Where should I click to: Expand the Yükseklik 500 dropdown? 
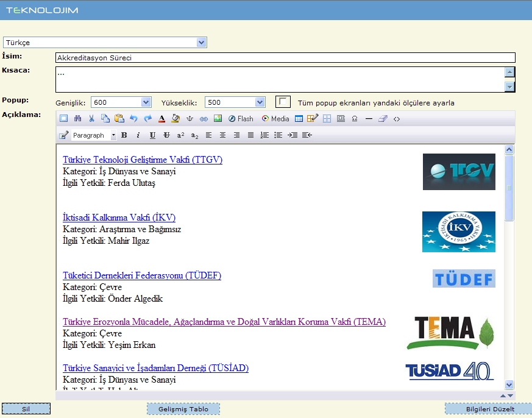pyautogui.click(x=260, y=102)
